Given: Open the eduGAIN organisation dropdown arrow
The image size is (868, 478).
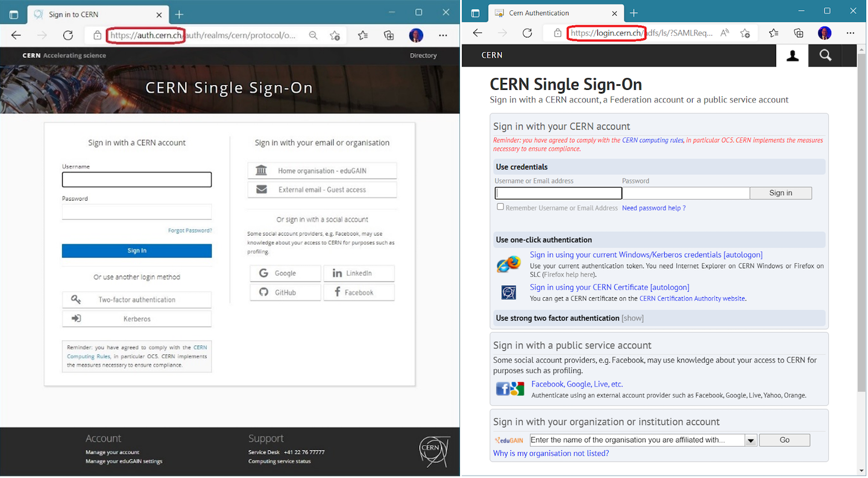Looking at the screenshot, I should tap(750, 441).
